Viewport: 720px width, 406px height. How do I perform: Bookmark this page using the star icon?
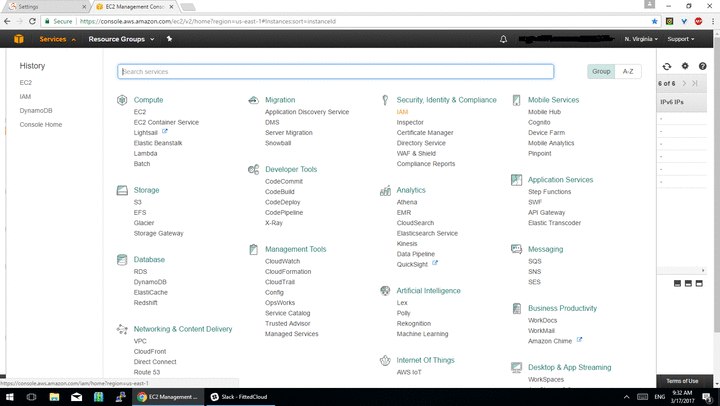pos(654,19)
